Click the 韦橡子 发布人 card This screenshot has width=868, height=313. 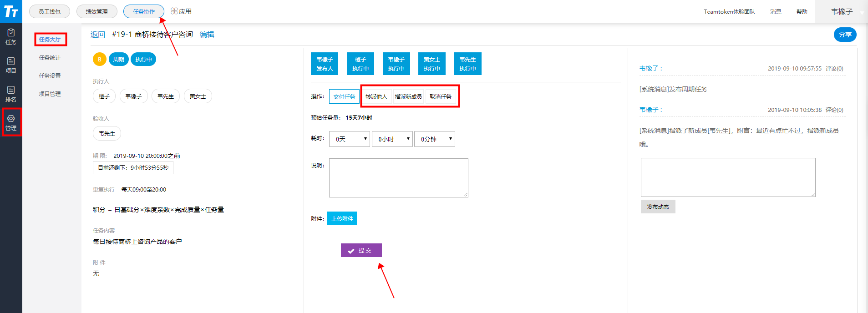(325, 64)
